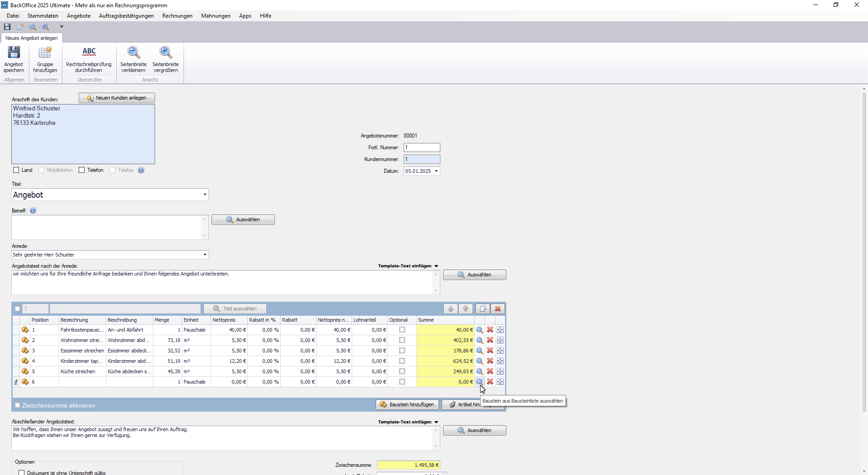Open the Auftragsbestätigungen menu
The height and width of the screenshot is (475, 868).
(127, 16)
